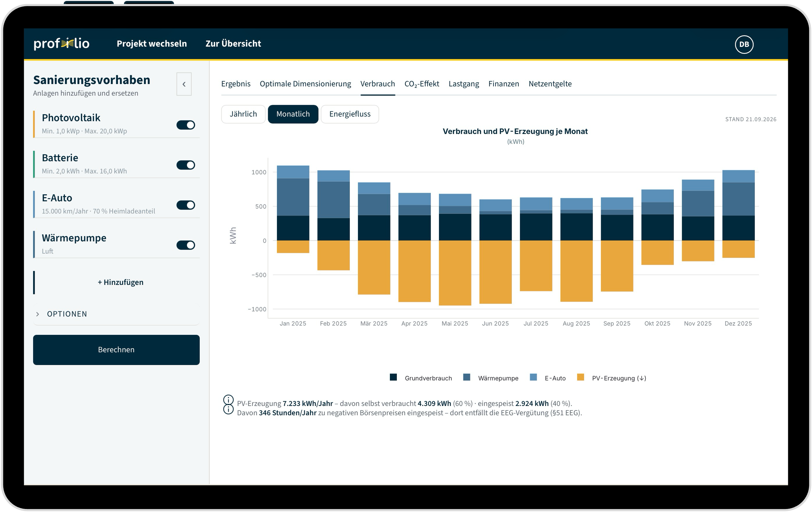The image size is (812, 512).
Task: Click the 346 Stunden/Jahr value
Action: click(288, 413)
